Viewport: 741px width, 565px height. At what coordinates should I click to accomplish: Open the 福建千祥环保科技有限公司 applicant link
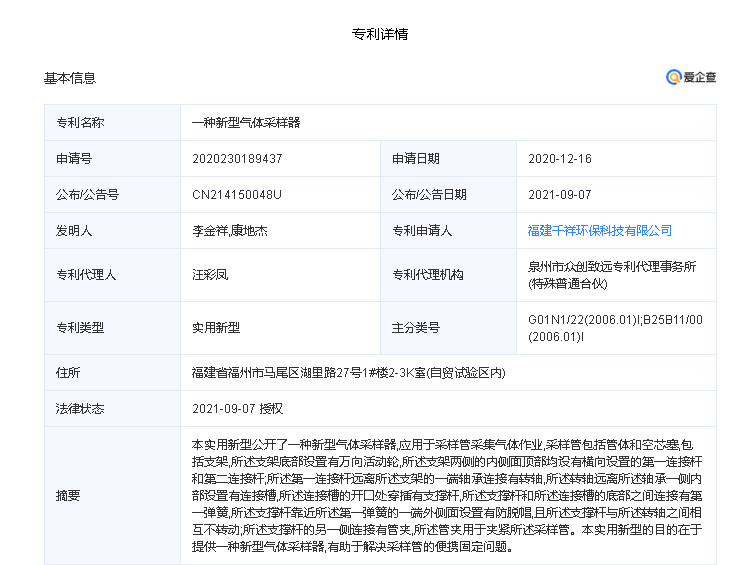[599, 231]
